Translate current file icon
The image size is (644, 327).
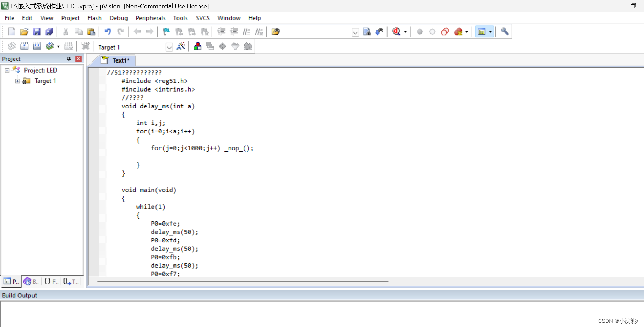(12, 46)
